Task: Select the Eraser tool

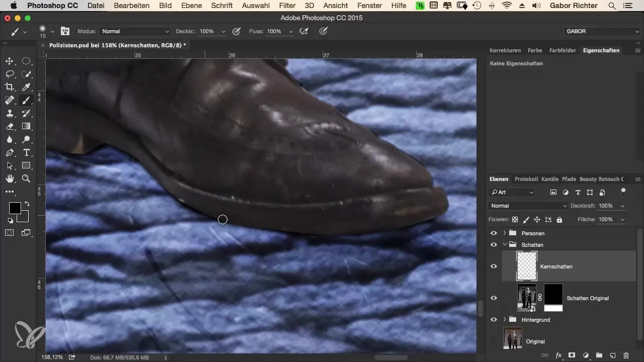Action: click(x=10, y=127)
